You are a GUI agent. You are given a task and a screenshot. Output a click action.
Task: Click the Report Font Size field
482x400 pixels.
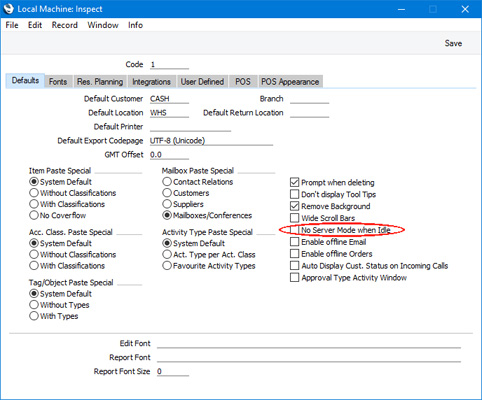tap(173, 371)
